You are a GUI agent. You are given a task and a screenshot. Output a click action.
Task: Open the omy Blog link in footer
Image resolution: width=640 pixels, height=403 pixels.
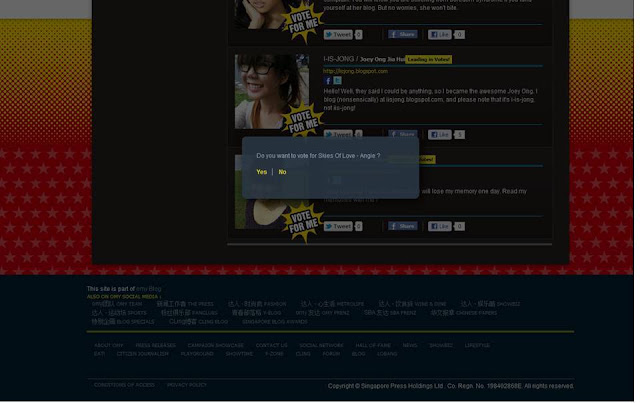pos(149,289)
